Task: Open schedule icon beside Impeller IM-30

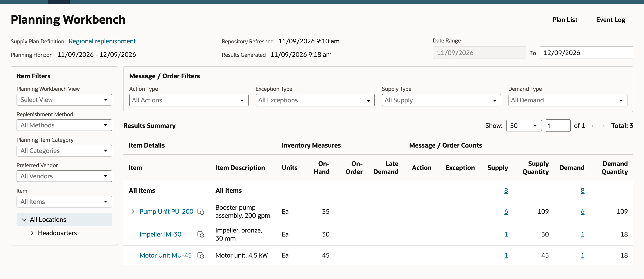Action: pos(201,234)
